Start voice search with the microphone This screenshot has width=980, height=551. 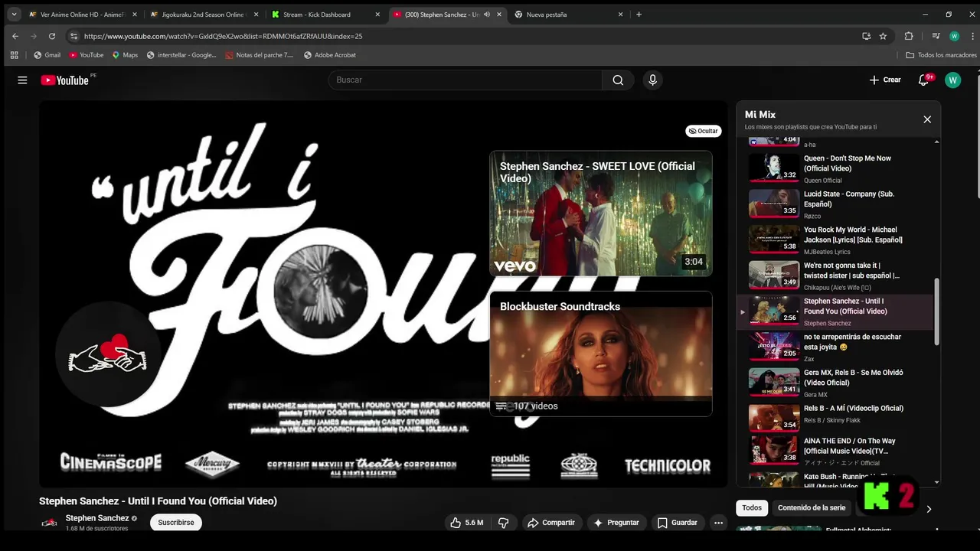pos(652,80)
